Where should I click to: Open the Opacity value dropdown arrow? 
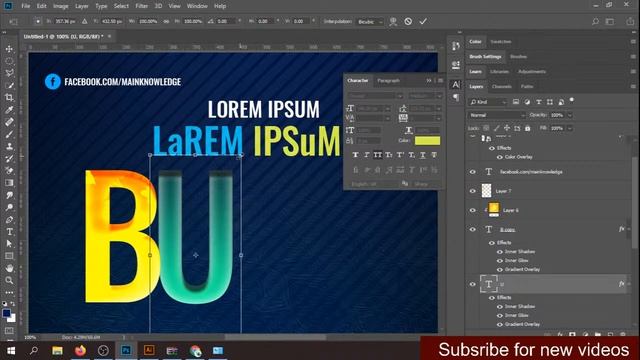[x=570, y=115]
